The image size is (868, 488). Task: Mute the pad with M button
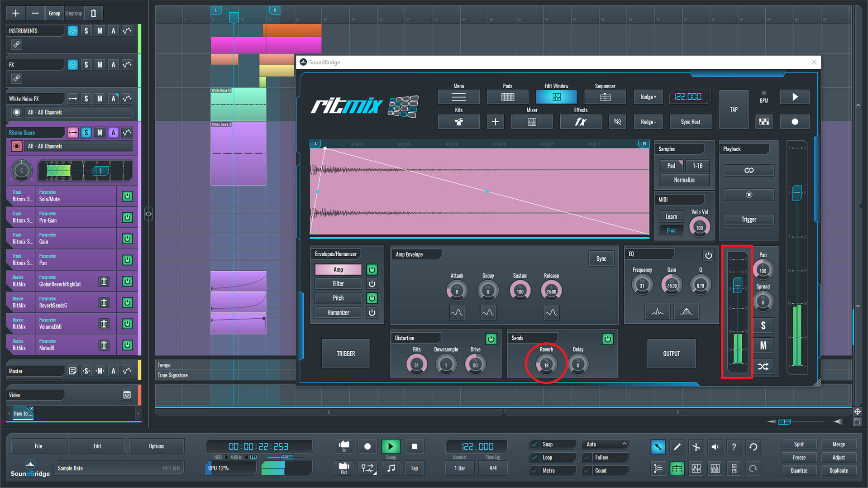pos(763,345)
